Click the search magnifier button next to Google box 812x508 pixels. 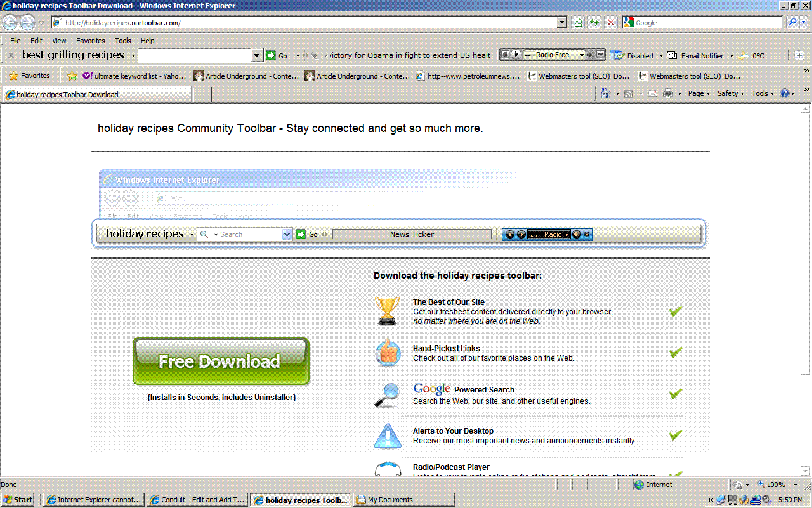point(792,22)
